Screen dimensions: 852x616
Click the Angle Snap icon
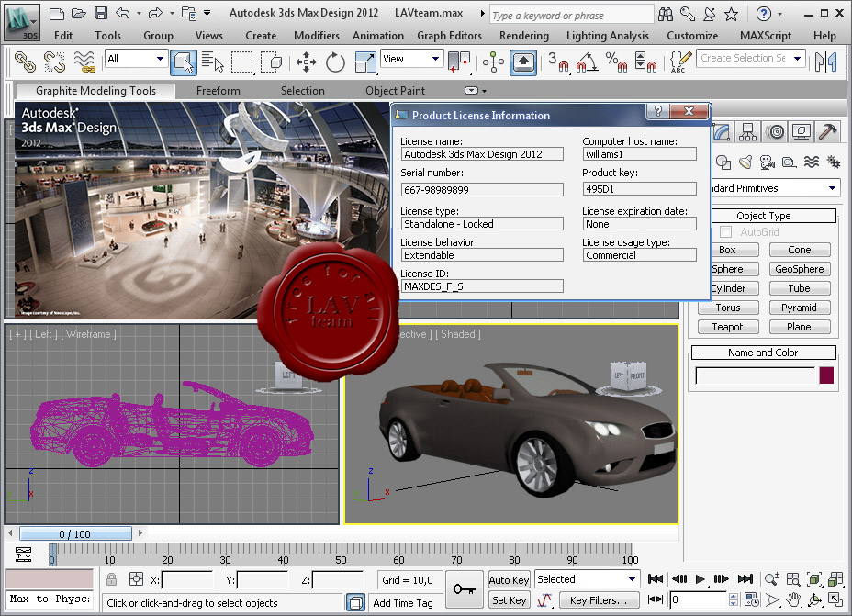[x=587, y=62]
